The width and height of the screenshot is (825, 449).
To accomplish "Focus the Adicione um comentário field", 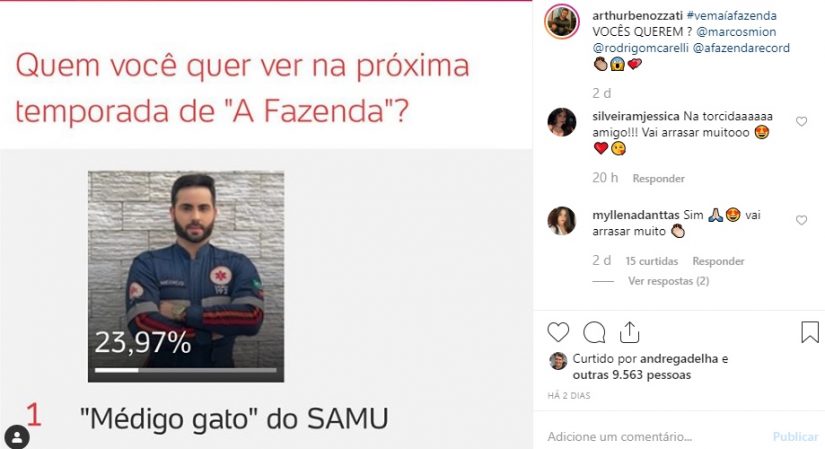I will tap(658, 436).
